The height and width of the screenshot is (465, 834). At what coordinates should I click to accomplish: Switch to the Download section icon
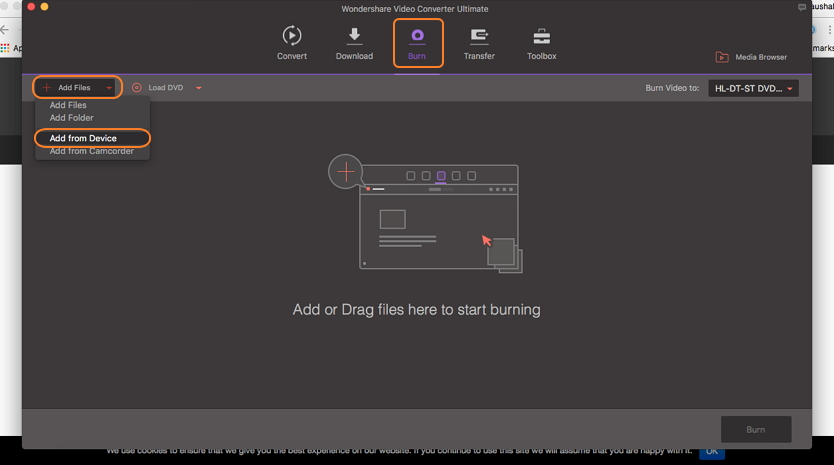pyautogui.click(x=354, y=36)
